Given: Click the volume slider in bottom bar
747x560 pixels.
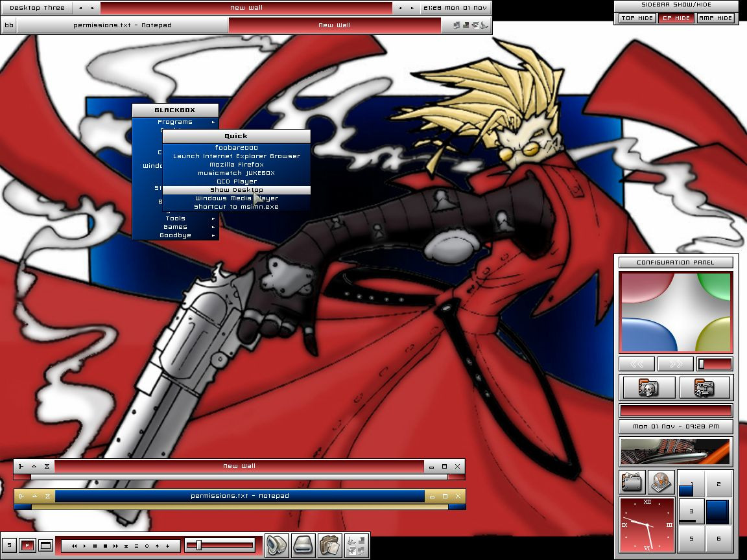Looking at the screenshot, I should tap(220, 546).
